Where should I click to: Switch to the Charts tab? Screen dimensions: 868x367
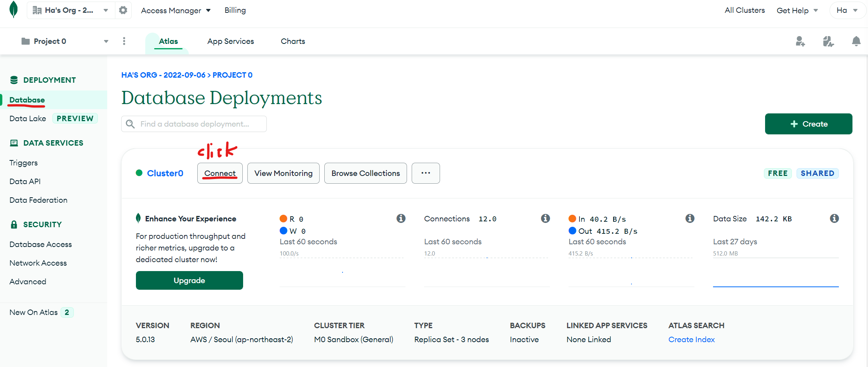pos(293,41)
